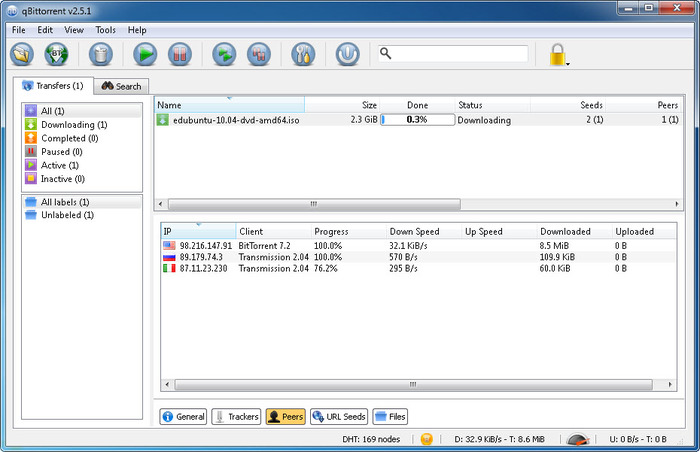This screenshot has height=452, width=700.
Task: Click the open torrent file folder icon
Action: (x=21, y=54)
